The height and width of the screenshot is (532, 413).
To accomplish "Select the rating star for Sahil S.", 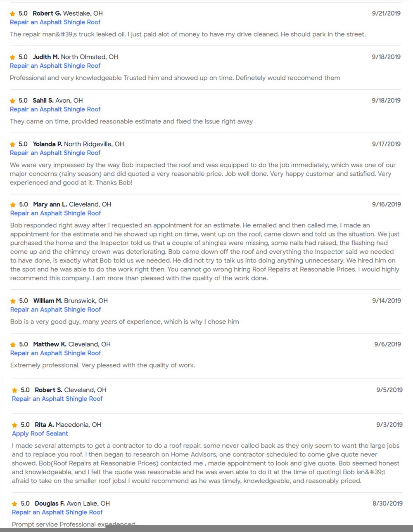I will click(12, 101).
